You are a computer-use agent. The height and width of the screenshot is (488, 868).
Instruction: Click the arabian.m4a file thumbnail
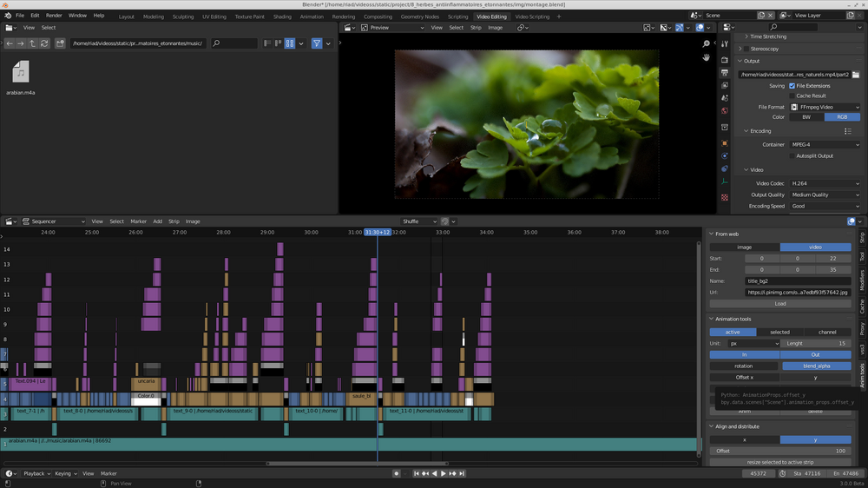coord(21,73)
